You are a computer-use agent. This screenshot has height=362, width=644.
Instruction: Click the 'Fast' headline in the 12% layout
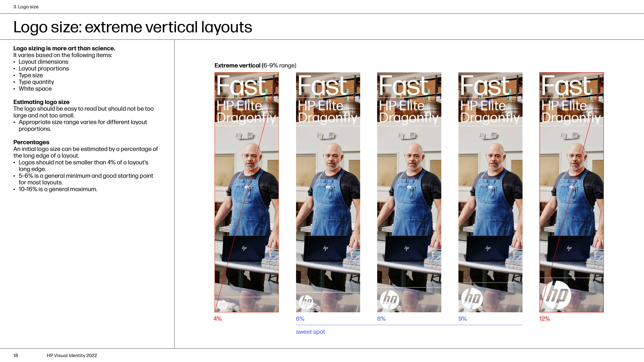[566, 86]
